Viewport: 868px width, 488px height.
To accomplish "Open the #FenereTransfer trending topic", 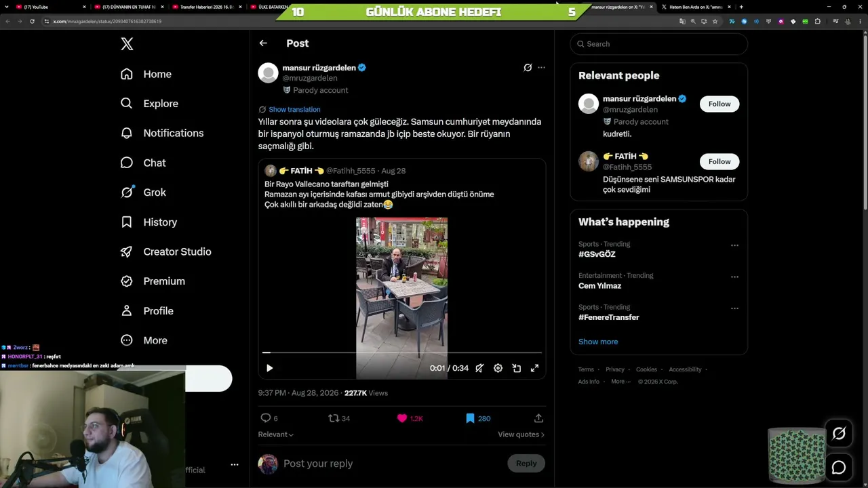I will [608, 317].
